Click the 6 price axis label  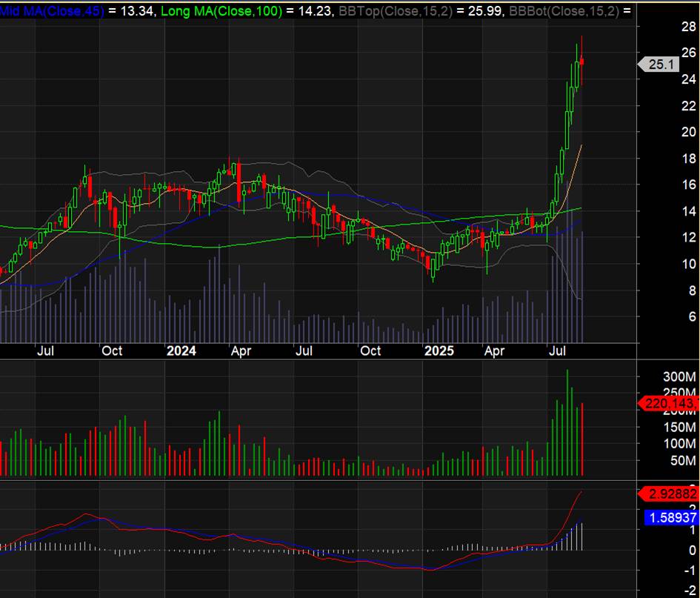[693, 316]
